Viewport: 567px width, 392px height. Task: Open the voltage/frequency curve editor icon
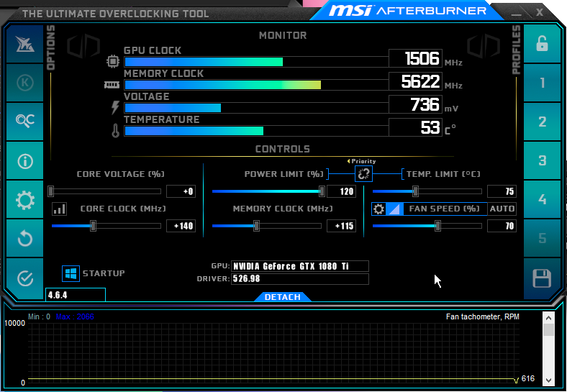coord(59,209)
